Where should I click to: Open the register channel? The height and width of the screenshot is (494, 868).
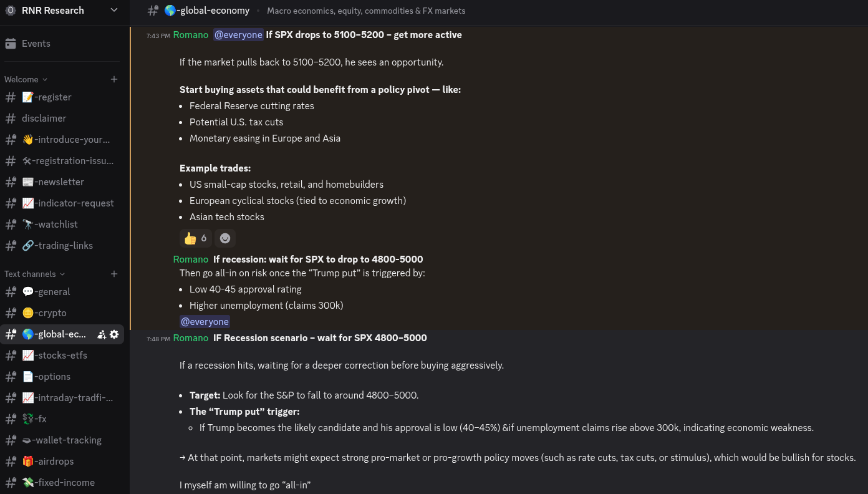[62, 97]
